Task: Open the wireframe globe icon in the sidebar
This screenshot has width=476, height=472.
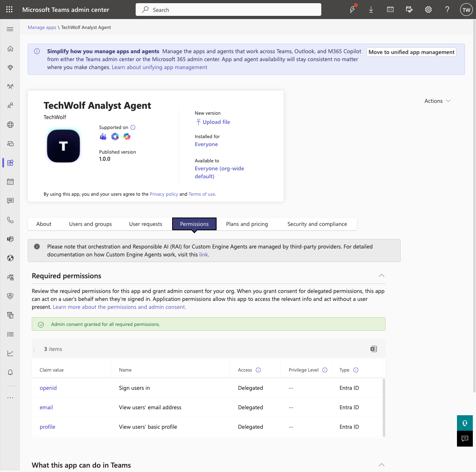Action: (10, 125)
